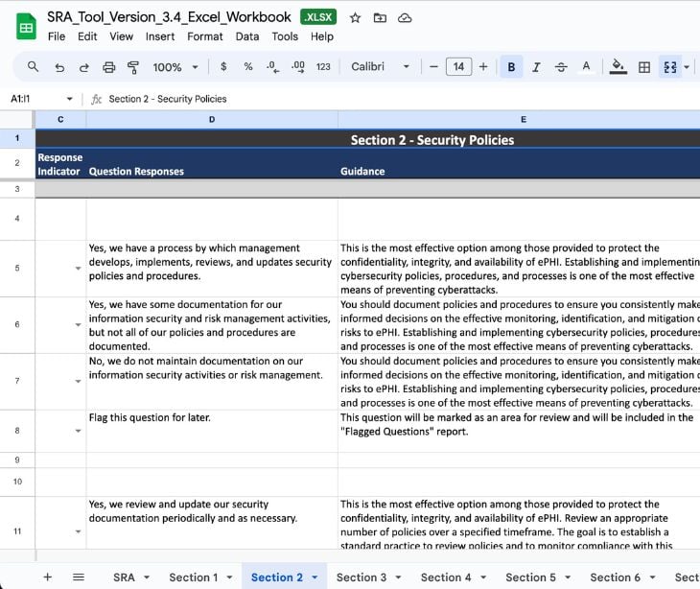Toggle bold formatting
The height and width of the screenshot is (589, 700).
point(511,67)
